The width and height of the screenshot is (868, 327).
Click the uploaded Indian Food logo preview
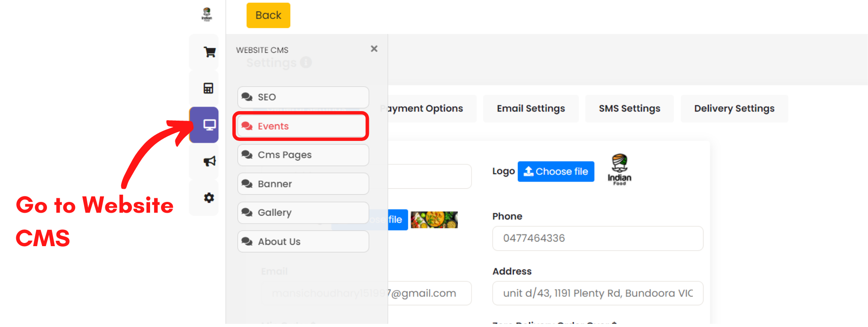[619, 170]
